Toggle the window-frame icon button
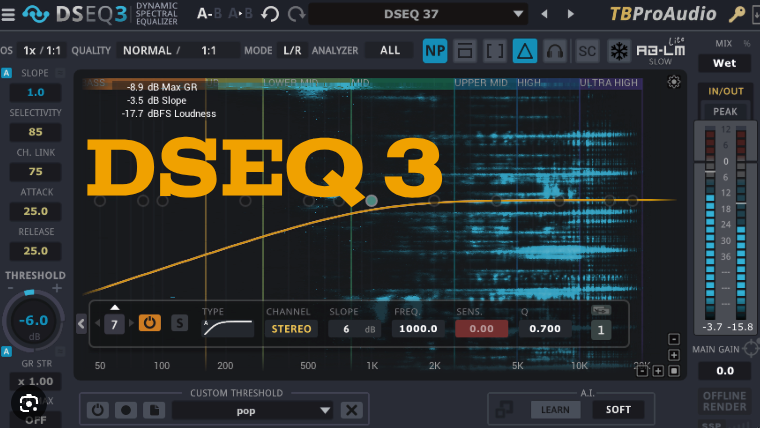The image size is (760, 428). [x=465, y=51]
